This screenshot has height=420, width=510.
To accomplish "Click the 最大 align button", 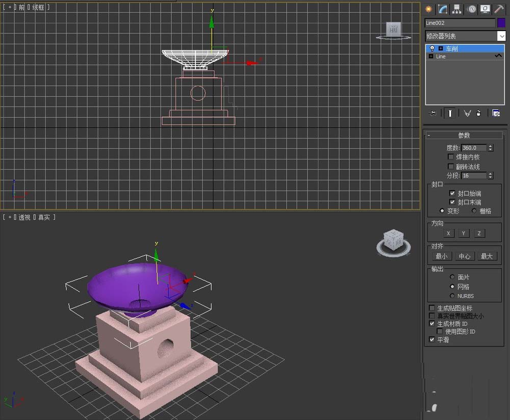I will pos(487,256).
